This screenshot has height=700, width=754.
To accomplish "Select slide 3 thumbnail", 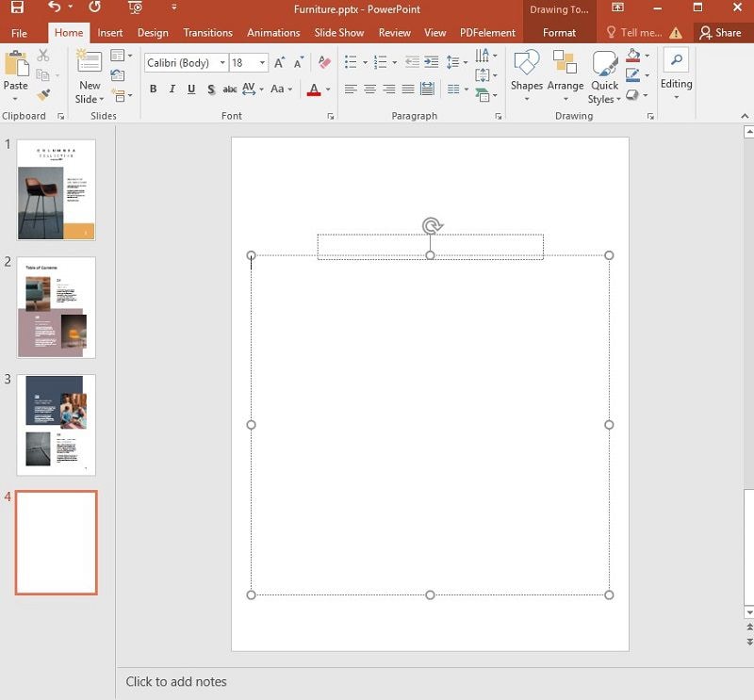I will pyautogui.click(x=57, y=425).
